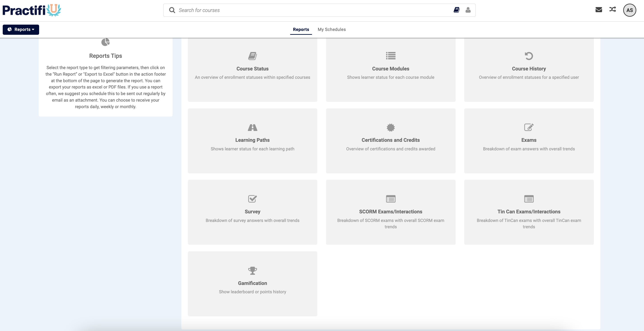Screen dimensions: 644x331
Task: Click 'Overview of certifications and credits awarded'
Action: pyautogui.click(x=391, y=149)
